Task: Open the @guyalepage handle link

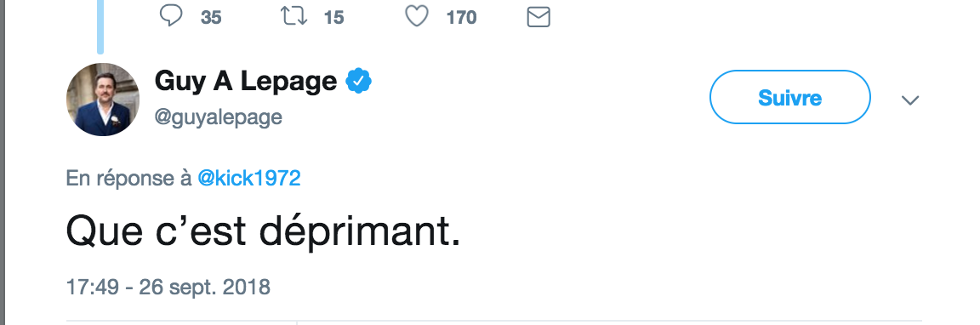Action: [218, 117]
